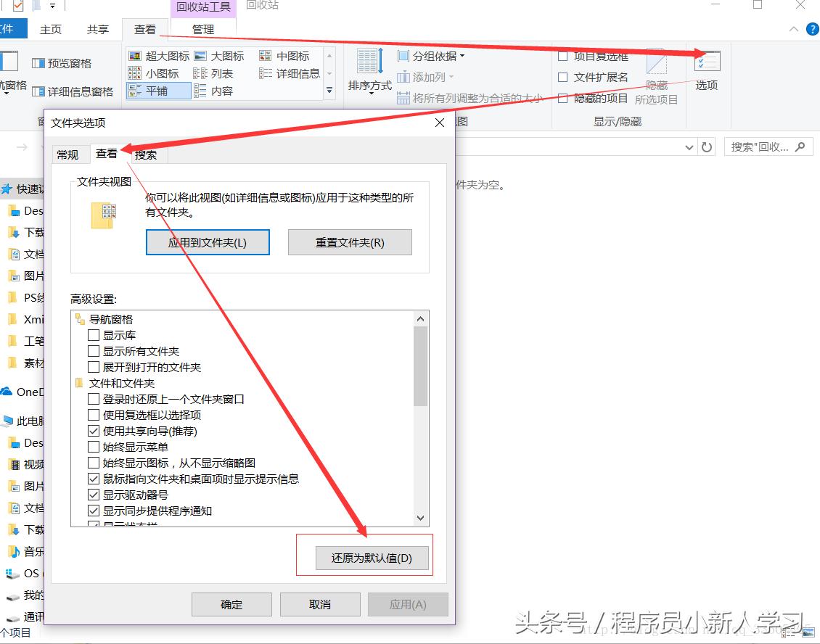Screen dimensions: 820x644
Task: Enable the 文件扩展名 (file extensions) checkbox
Action: (563, 75)
